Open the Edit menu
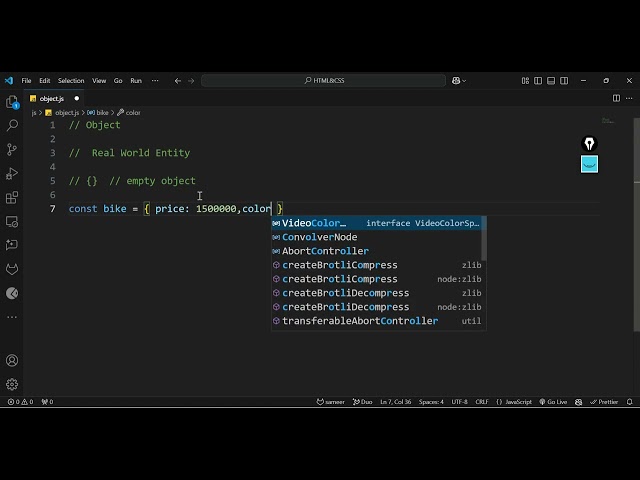This screenshot has height=480, width=640. pyautogui.click(x=45, y=81)
